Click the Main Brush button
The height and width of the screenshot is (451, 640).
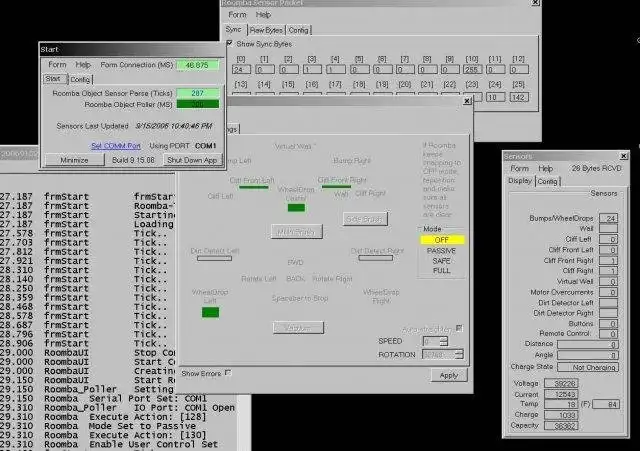click(297, 232)
